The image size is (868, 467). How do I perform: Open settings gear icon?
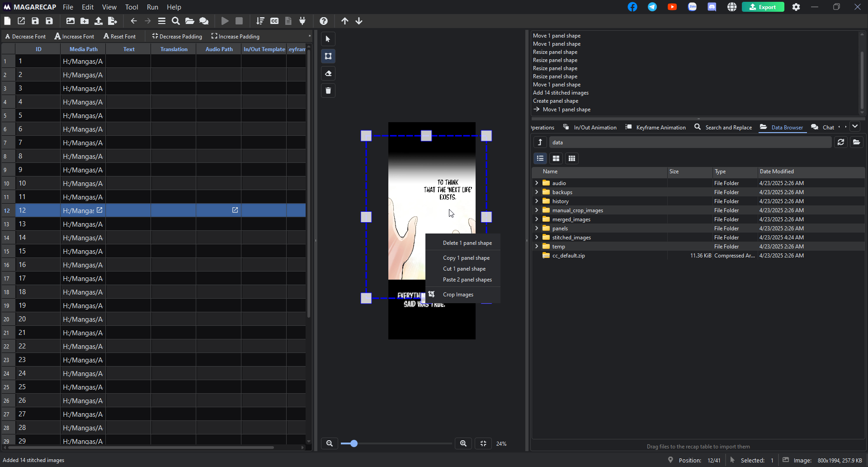(796, 7)
